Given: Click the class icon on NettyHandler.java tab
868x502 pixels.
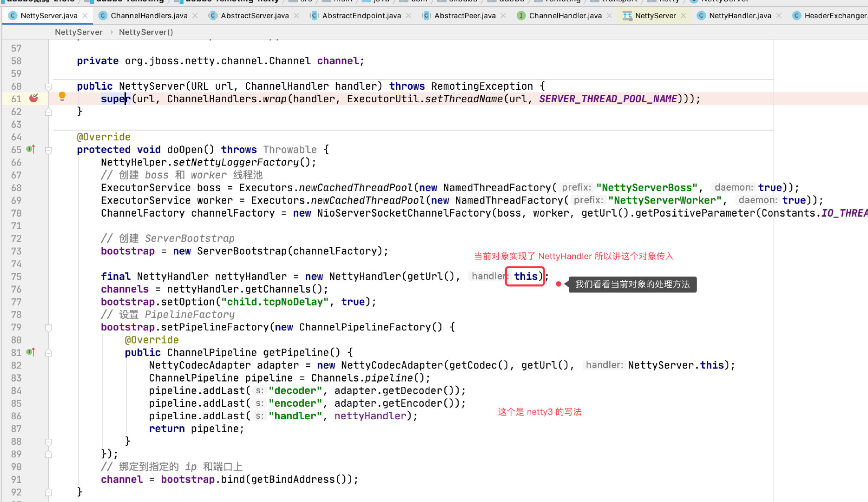Looking at the screenshot, I should coord(701,15).
